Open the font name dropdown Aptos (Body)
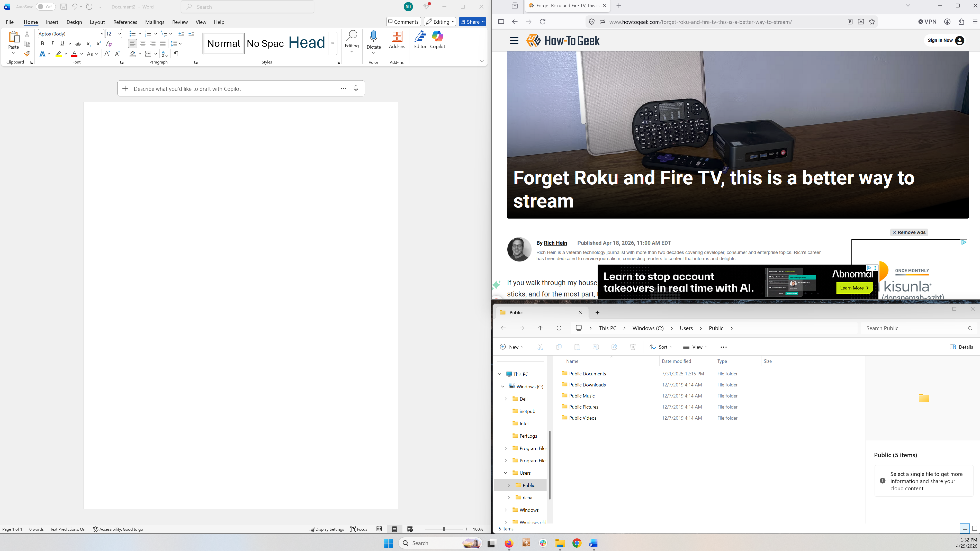 102,34
